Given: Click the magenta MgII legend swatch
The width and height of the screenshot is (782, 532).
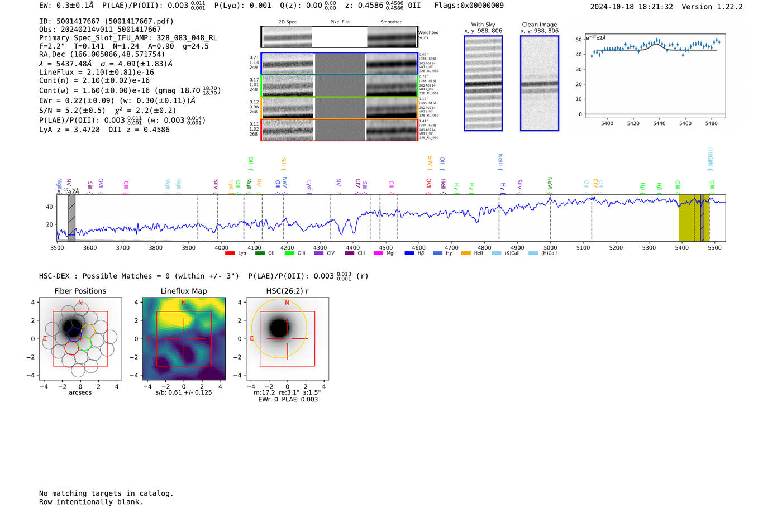Looking at the screenshot, I should (379, 253).
